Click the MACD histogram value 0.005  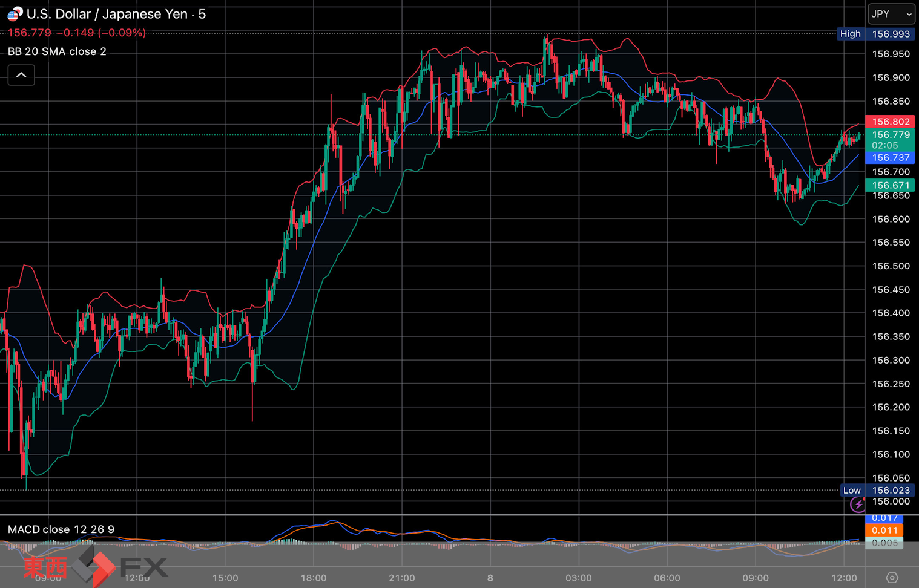click(884, 543)
